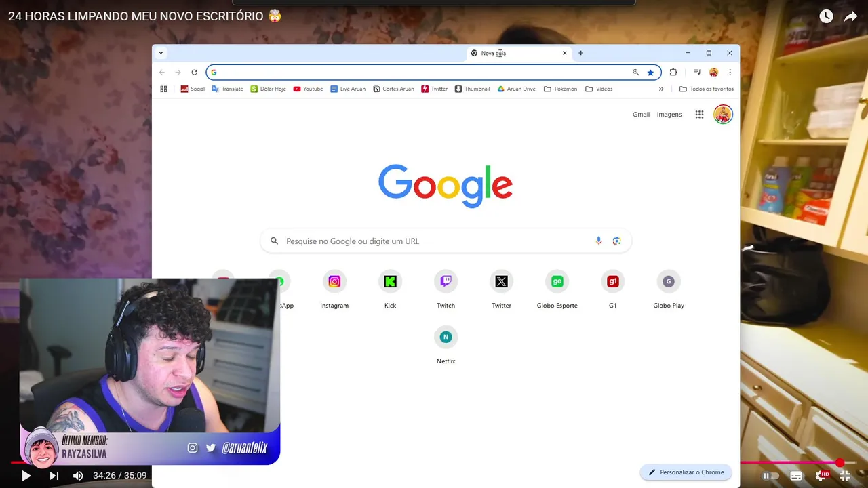Viewport: 868px width, 488px height.
Task: Expand the Vídeos bookmarks folder
Action: pyautogui.click(x=599, y=89)
